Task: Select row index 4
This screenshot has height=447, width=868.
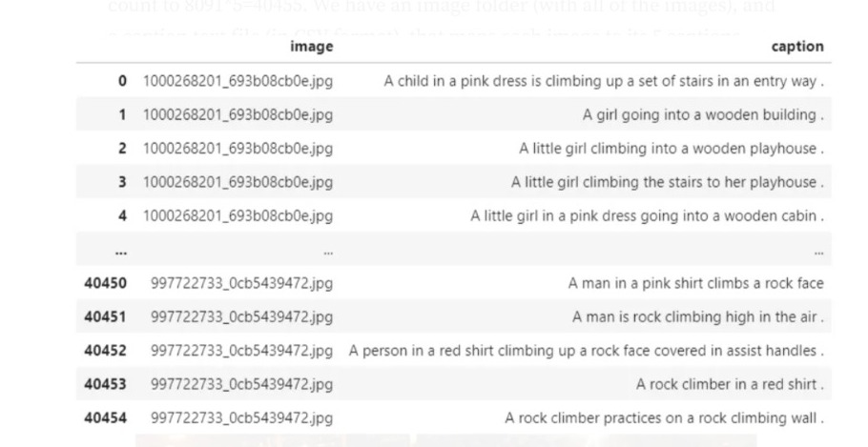Action: click(x=122, y=216)
